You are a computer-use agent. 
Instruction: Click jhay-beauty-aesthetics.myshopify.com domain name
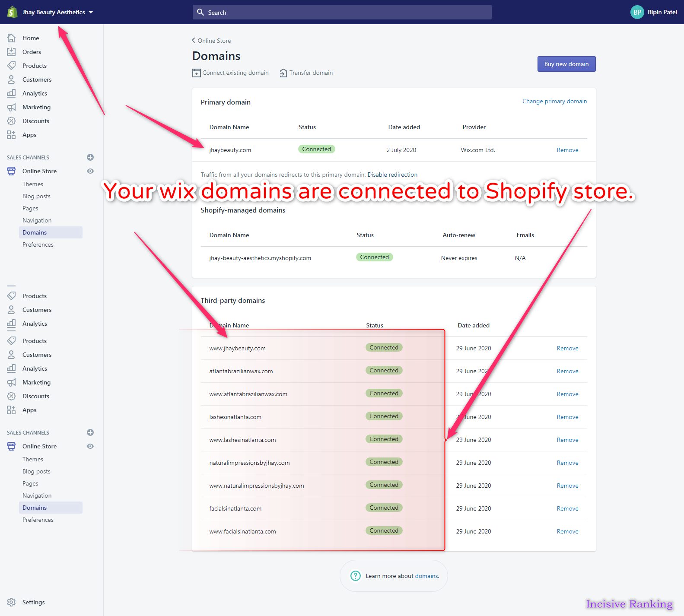[260, 258]
